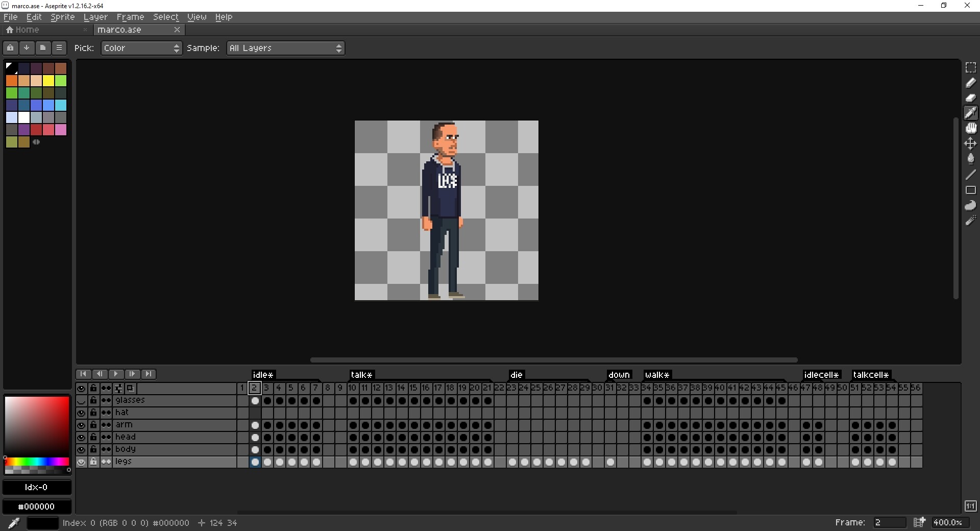
Task: Select the Rectangle shape tool
Action: [970, 190]
